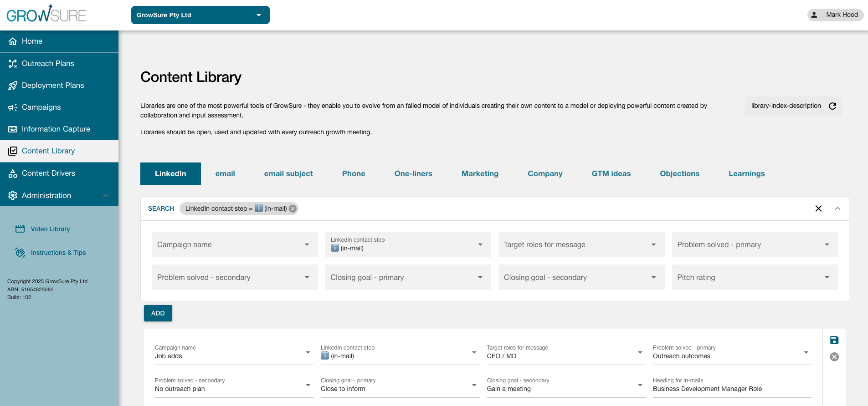Switch to the email tab

coord(225,173)
